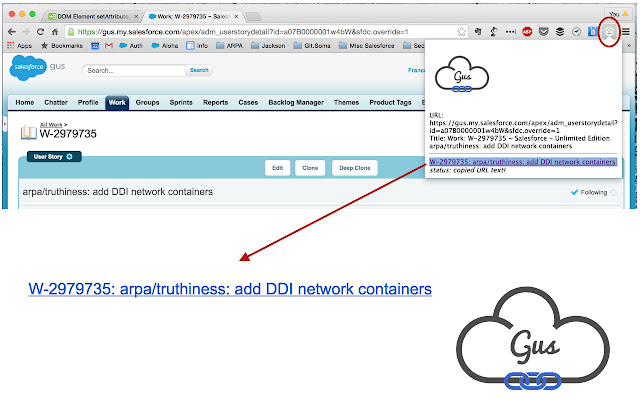This screenshot has height=400, width=640.
Task: Expand the bookmarks overflow chevron
Action: coord(629,46)
